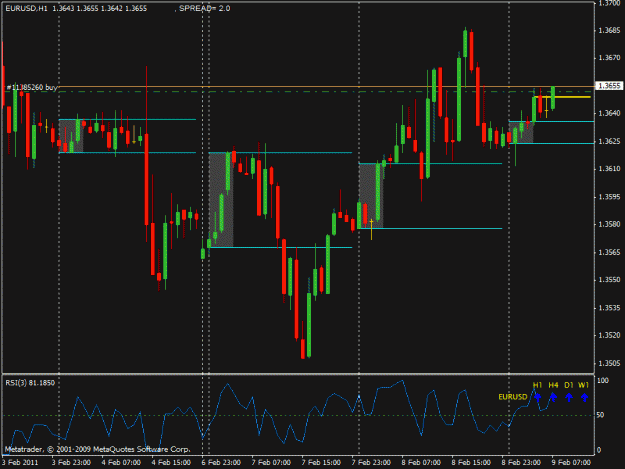This screenshot has height=469, width=625.
Task: Click the 8 Feb 07:00 time label
Action: point(421,463)
